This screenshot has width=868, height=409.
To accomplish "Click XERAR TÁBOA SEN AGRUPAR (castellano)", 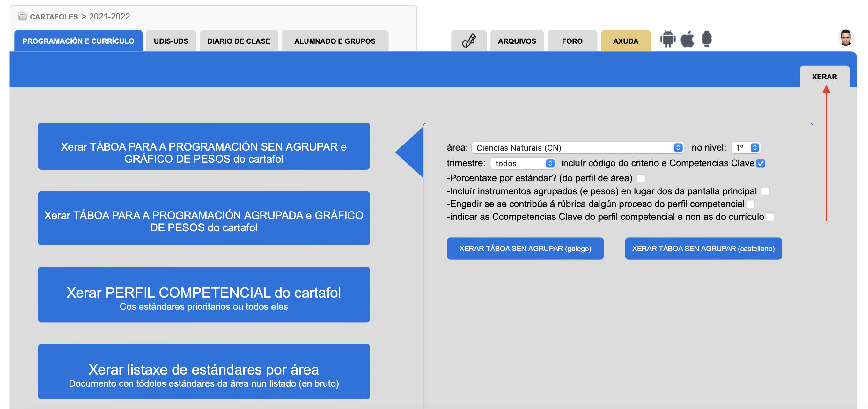I will click(703, 249).
